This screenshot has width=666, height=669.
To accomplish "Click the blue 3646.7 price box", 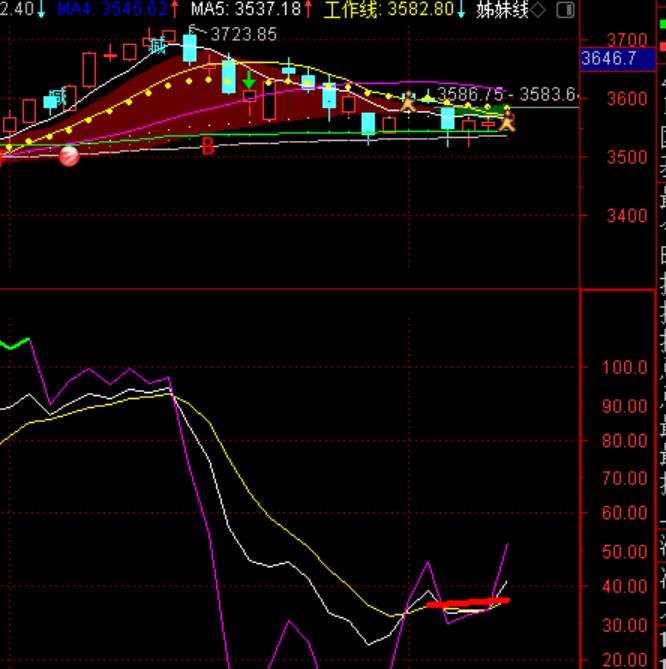I will coord(618,58).
